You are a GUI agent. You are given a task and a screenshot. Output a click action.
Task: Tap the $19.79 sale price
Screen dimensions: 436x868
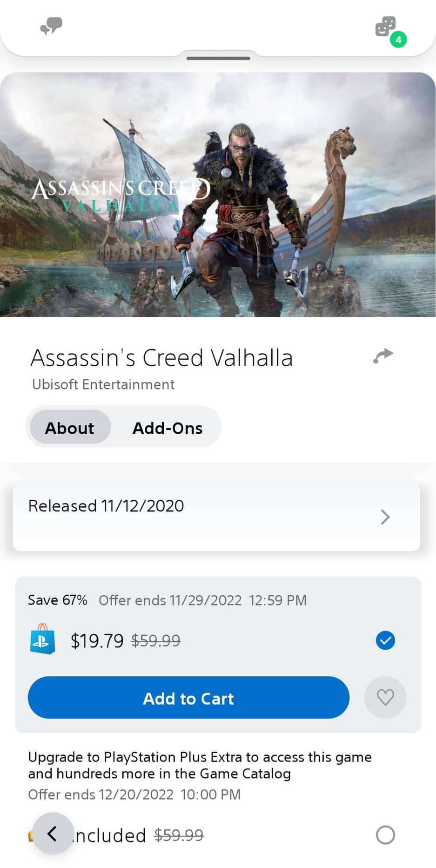pos(97,641)
